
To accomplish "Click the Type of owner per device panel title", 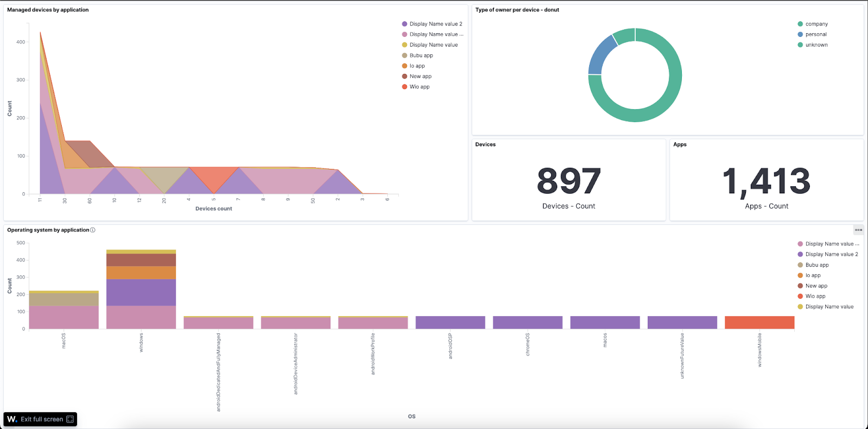I will pos(517,10).
